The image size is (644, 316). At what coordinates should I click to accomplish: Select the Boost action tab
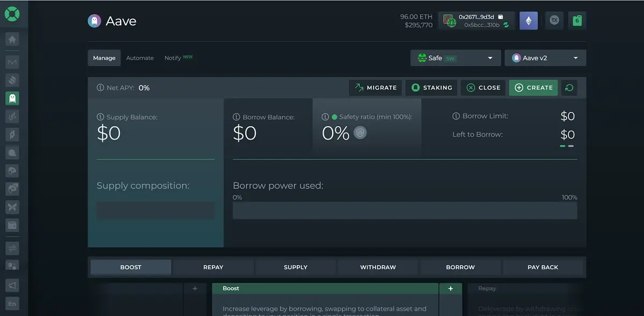coord(131,267)
